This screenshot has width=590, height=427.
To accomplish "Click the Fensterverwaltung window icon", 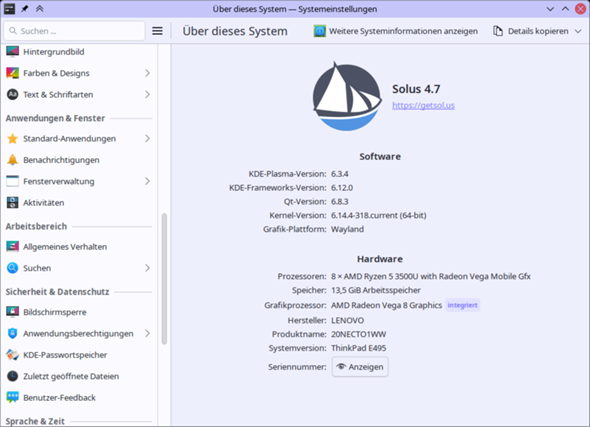I will click(12, 181).
